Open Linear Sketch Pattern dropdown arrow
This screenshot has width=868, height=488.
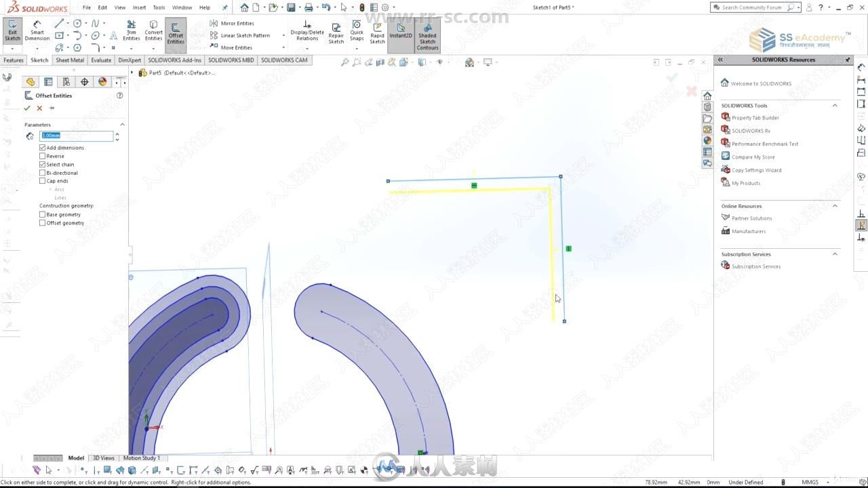point(283,35)
